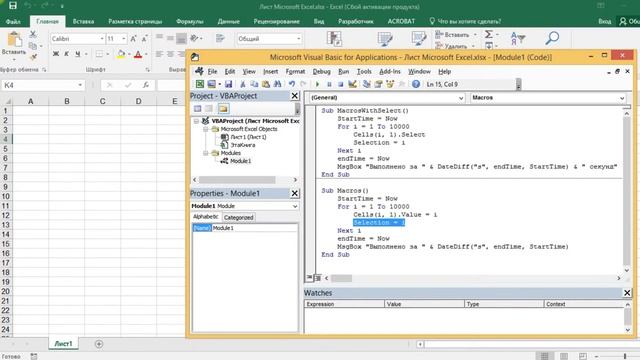The image size is (640, 360).
Task: Toggle Underline (Ч) formatting in ribbon
Action: coord(78,54)
